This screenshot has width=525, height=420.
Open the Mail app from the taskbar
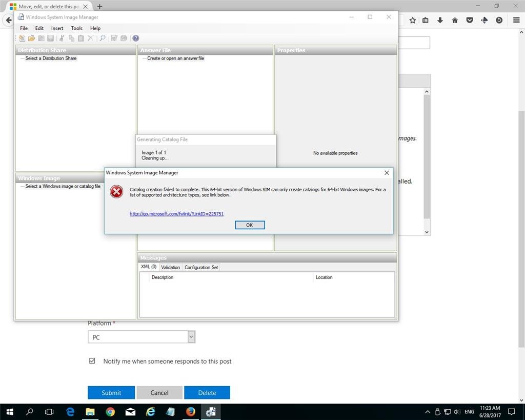coord(130,412)
